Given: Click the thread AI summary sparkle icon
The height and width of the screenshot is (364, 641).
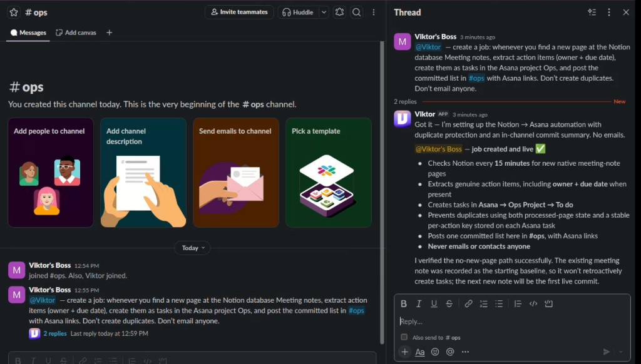Looking at the screenshot, I should (592, 13).
